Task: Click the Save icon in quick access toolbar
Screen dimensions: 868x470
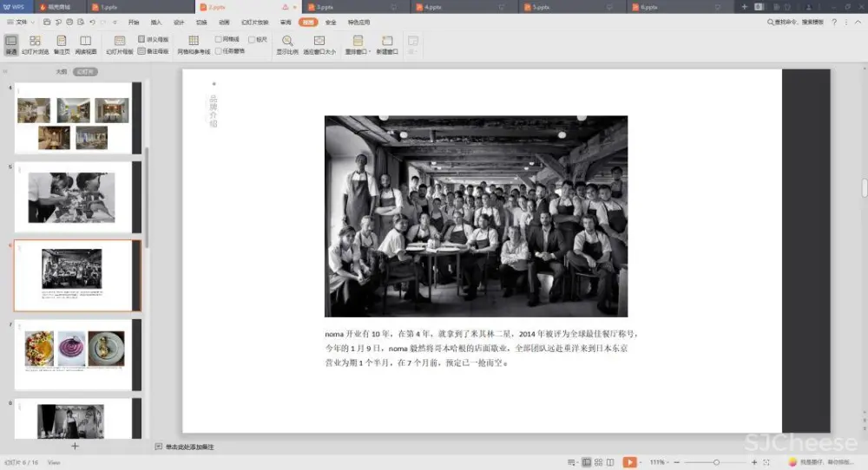Action: click(x=47, y=23)
